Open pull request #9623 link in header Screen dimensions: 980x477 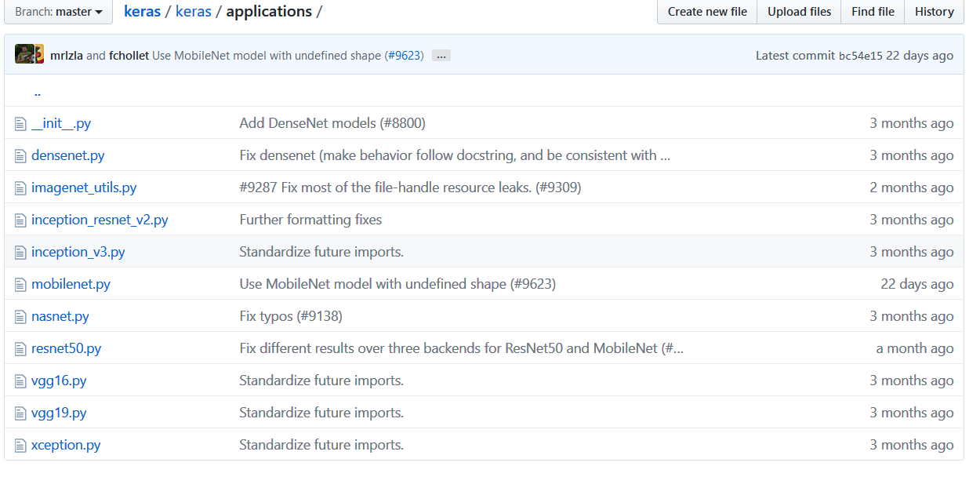coord(404,56)
